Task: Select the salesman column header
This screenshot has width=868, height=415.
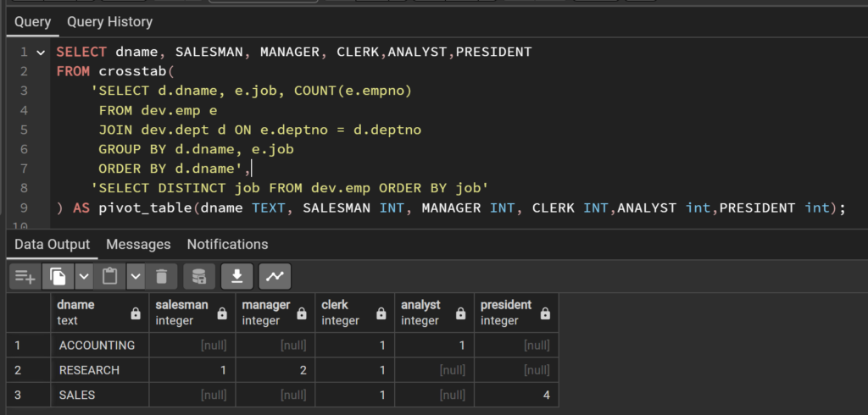Action: (x=192, y=313)
